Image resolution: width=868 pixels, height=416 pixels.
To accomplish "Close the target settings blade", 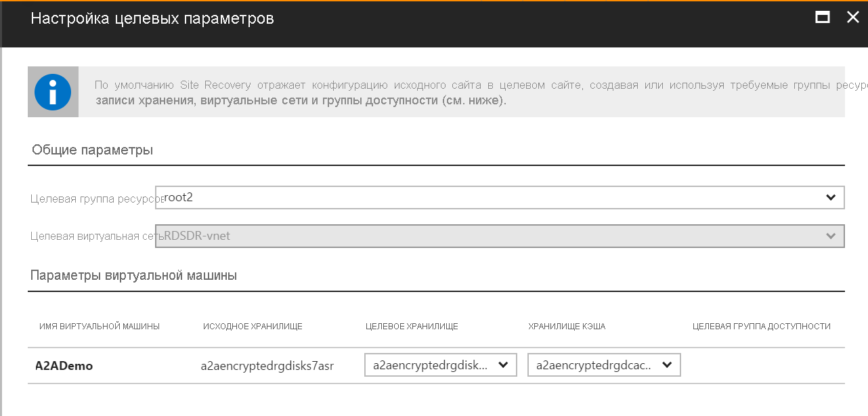I will point(853,18).
